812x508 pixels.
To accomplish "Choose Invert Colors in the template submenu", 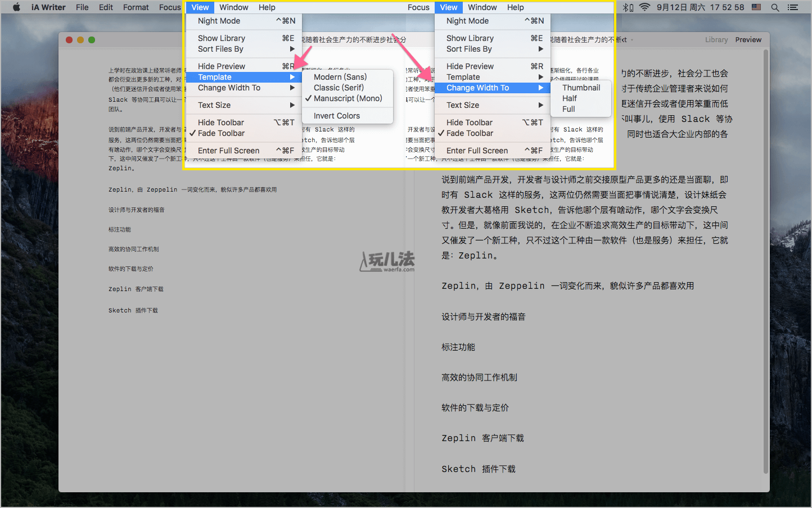I will (x=348, y=116).
